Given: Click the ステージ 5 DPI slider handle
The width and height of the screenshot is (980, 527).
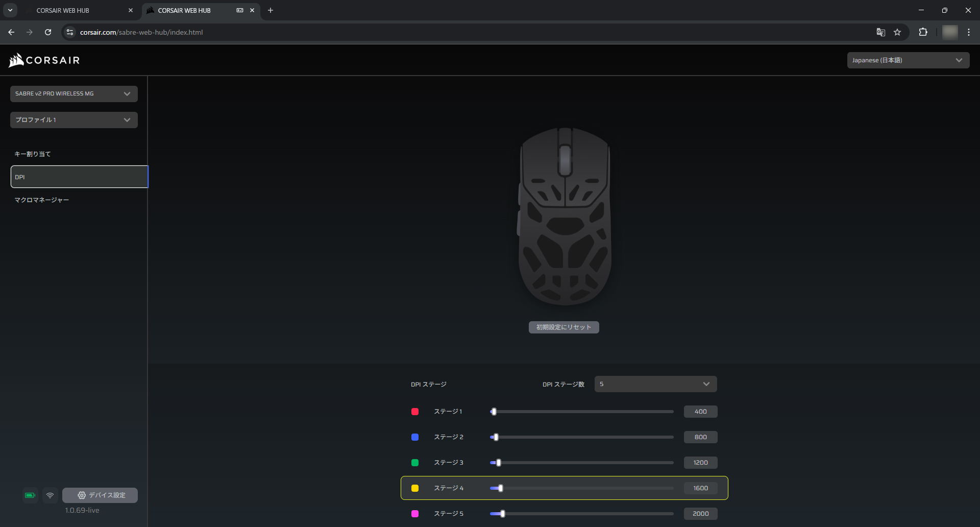Looking at the screenshot, I should pyautogui.click(x=503, y=514).
